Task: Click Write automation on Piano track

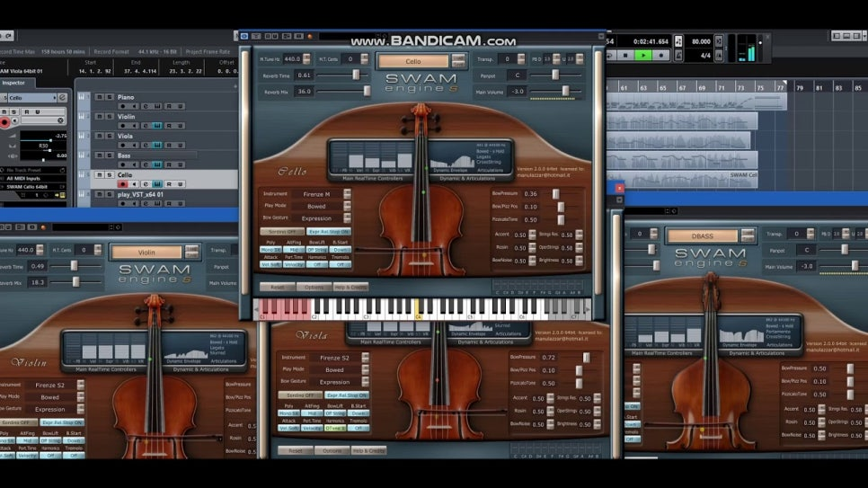Action: point(180,106)
